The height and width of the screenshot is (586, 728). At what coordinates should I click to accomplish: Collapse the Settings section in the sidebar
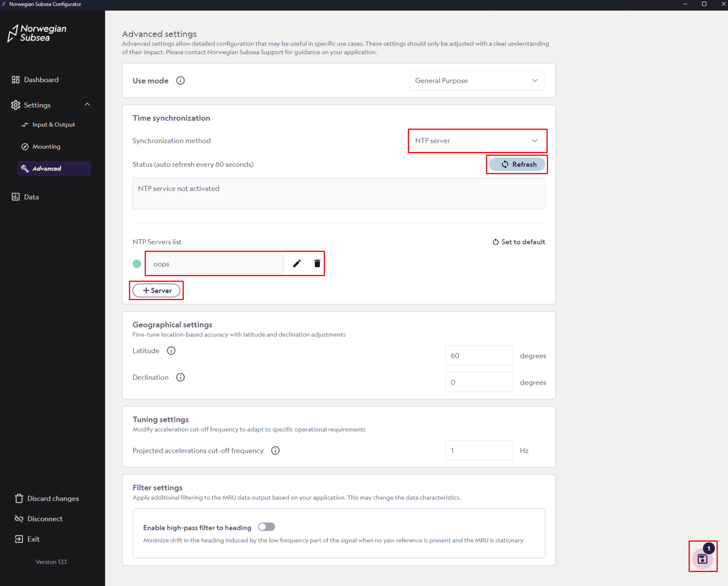[87, 105]
